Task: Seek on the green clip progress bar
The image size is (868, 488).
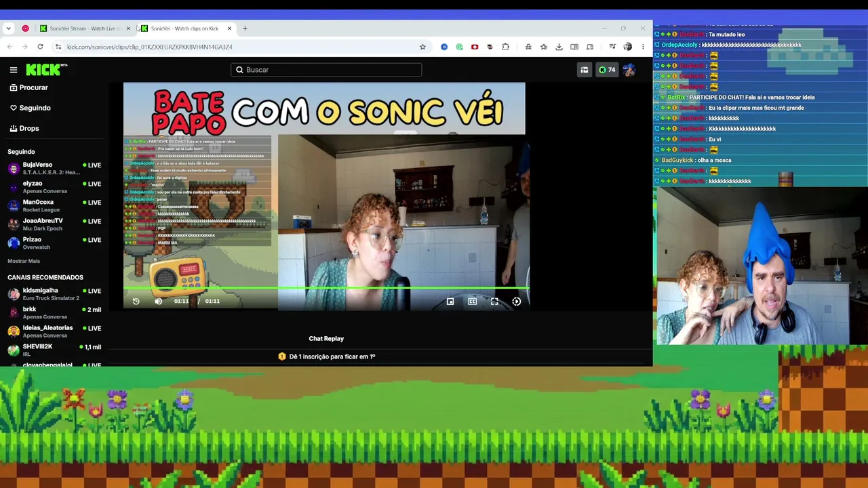Action: tap(326, 288)
